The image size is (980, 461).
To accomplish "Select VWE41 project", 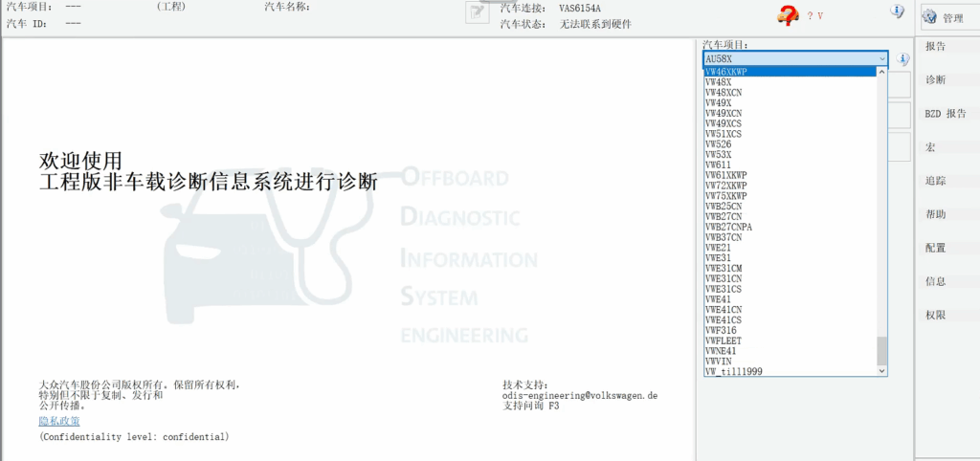I will click(790, 299).
